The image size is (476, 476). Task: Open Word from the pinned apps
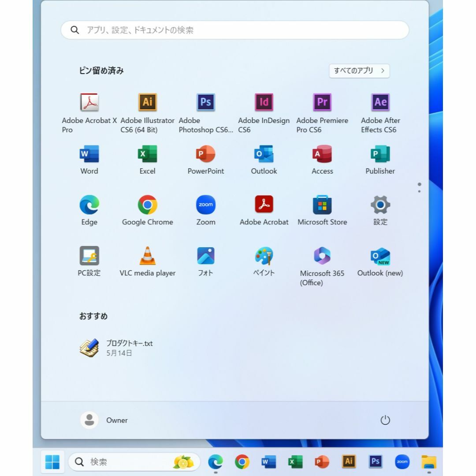coord(89,160)
